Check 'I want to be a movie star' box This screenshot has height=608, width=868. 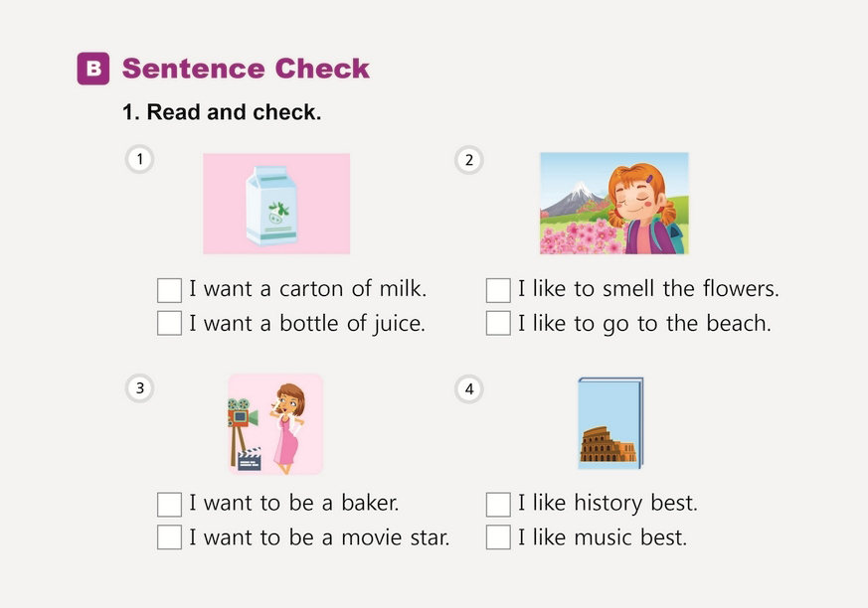click(x=170, y=537)
